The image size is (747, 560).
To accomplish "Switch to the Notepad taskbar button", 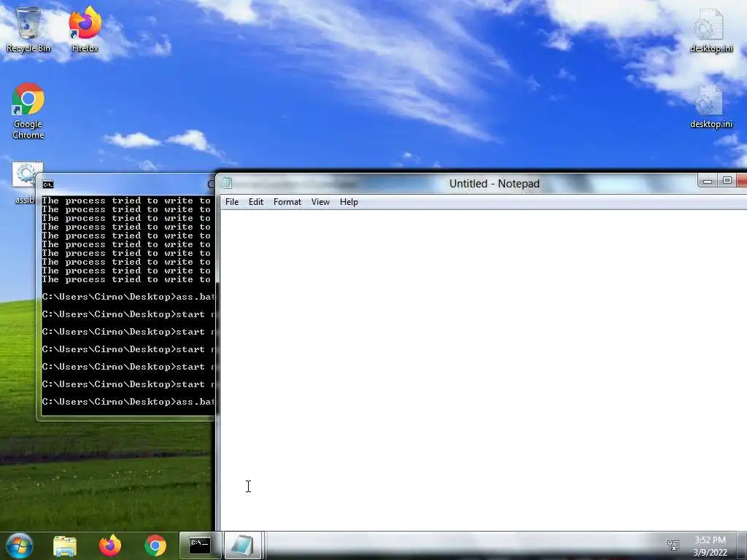I will (x=242, y=545).
